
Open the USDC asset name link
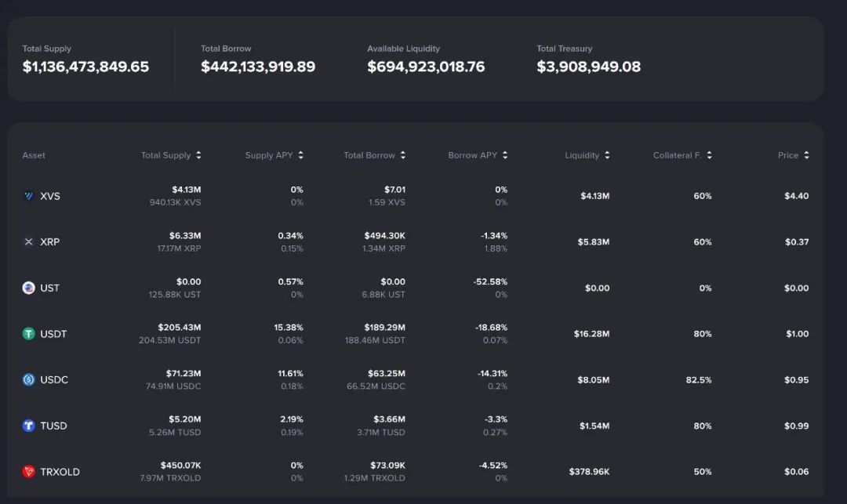coord(54,379)
